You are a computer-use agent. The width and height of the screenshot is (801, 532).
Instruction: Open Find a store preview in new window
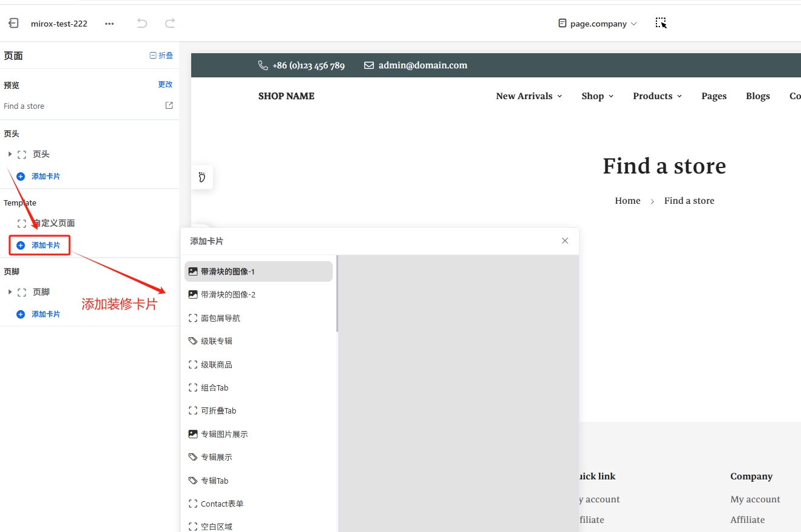tap(169, 105)
